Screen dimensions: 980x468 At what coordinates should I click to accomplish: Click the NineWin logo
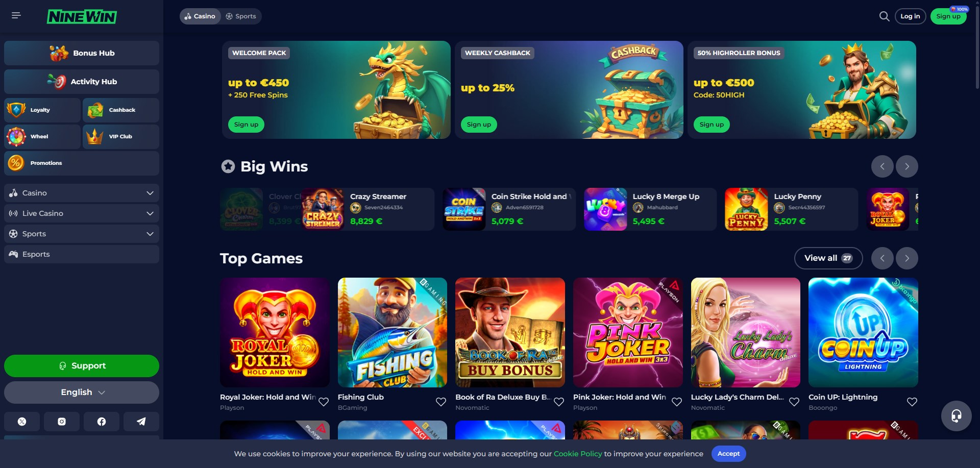coord(82,17)
